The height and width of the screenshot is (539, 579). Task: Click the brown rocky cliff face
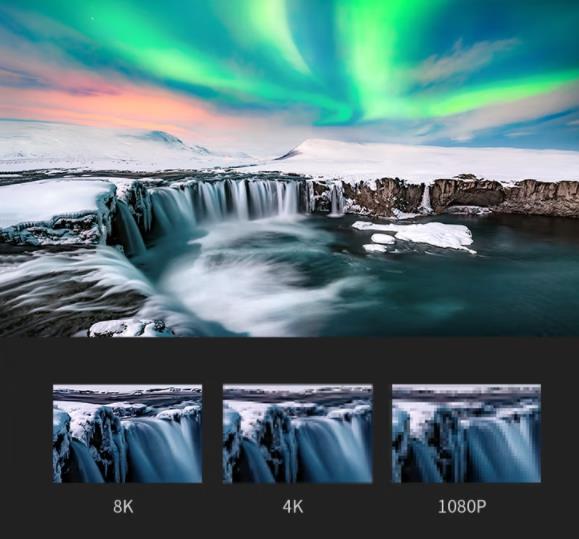462,196
